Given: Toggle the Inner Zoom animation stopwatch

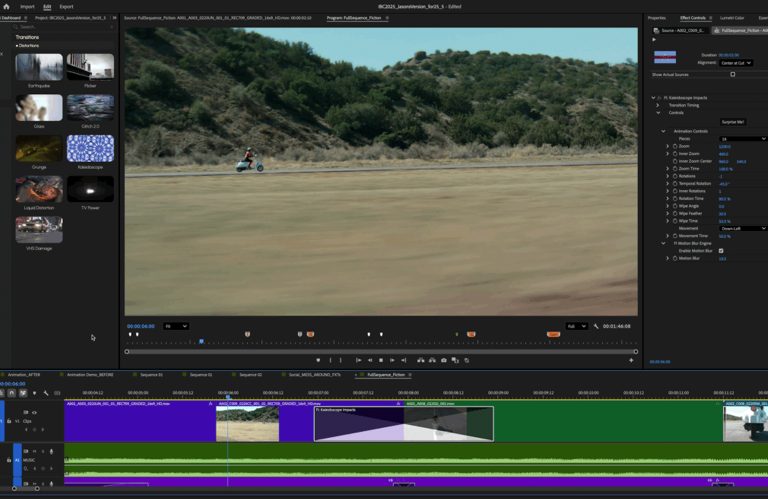Looking at the screenshot, I should 675,154.
